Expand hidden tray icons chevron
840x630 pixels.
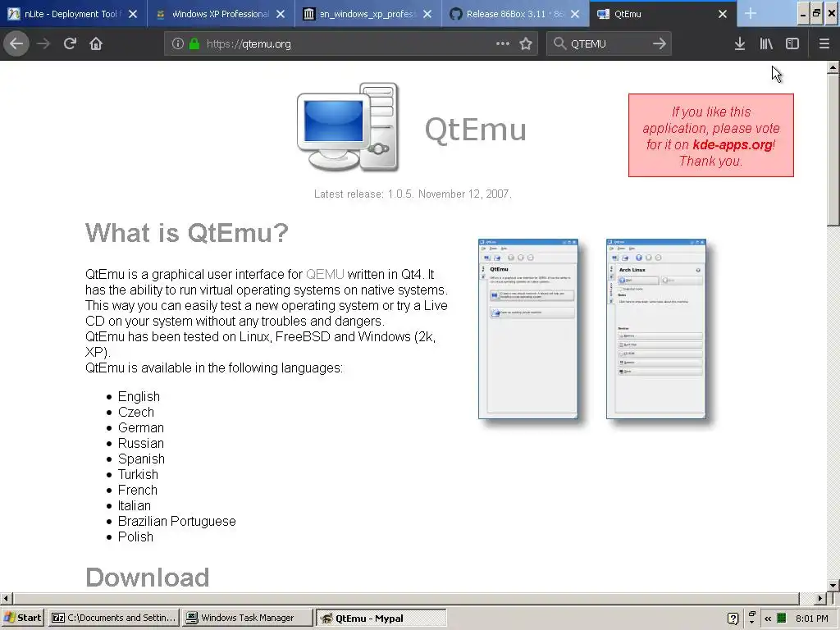[768, 619]
